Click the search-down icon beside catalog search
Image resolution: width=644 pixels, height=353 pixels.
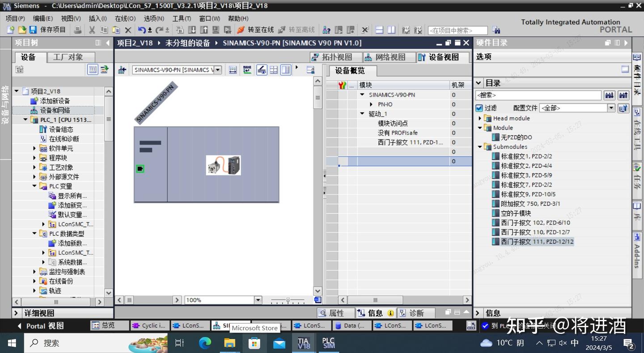tap(609, 95)
